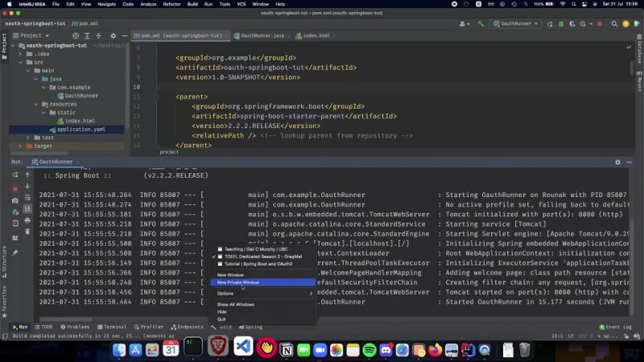Open the Profiler tool window
Image resolution: width=644 pixels, height=362 pixels.
click(x=149, y=327)
